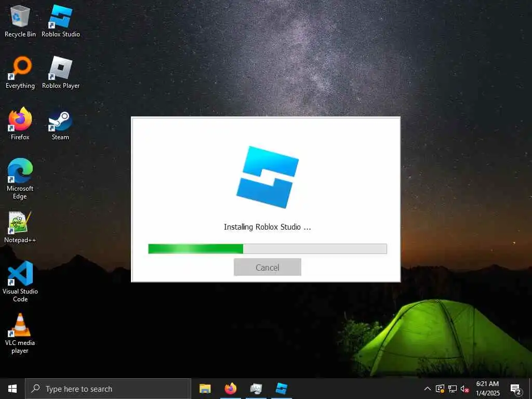
Task: Select the Roblox Player desktop shortcut
Action: point(61,73)
